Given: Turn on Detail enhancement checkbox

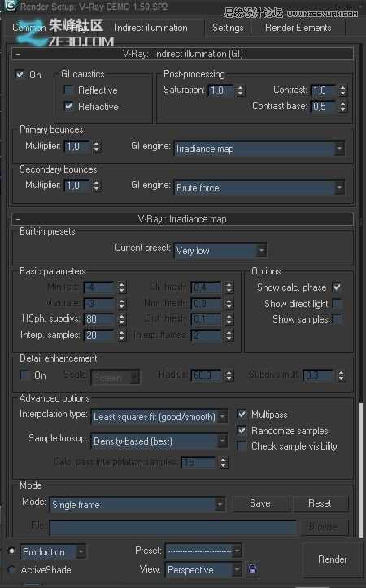Looking at the screenshot, I should 24,375.
